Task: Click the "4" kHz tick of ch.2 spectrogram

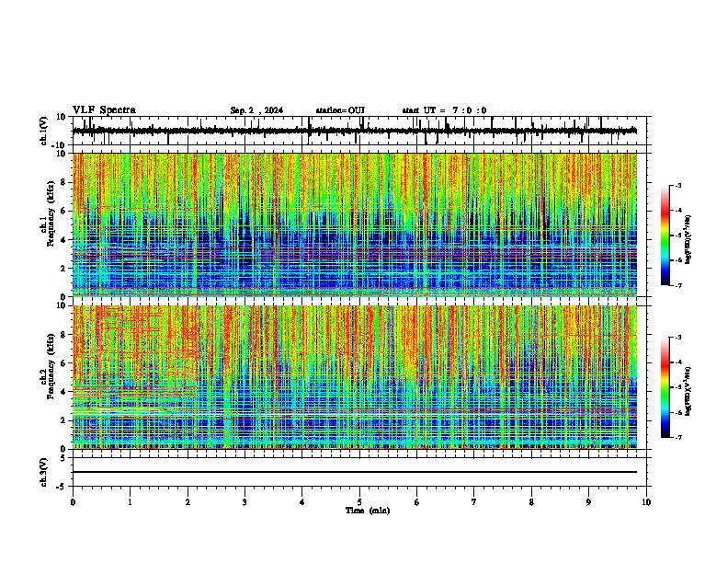Action: (x=64, y=392)
